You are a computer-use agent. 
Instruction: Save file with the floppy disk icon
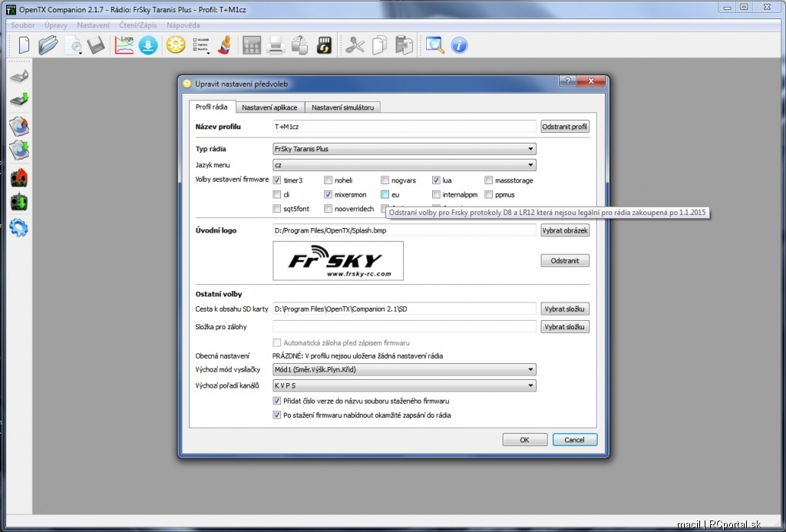(96, 45)
